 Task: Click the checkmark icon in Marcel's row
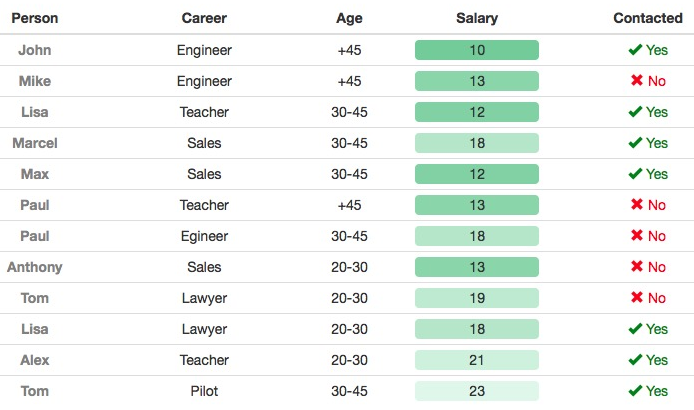[635, 143]
